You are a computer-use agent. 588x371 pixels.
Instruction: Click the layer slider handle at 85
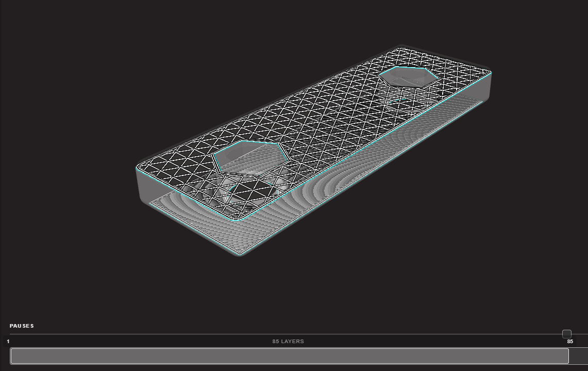click(566, 334)
